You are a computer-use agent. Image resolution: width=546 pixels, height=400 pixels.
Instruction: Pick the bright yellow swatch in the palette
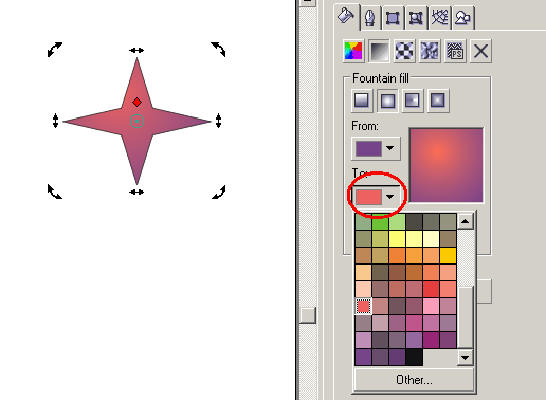pos(397,239)
